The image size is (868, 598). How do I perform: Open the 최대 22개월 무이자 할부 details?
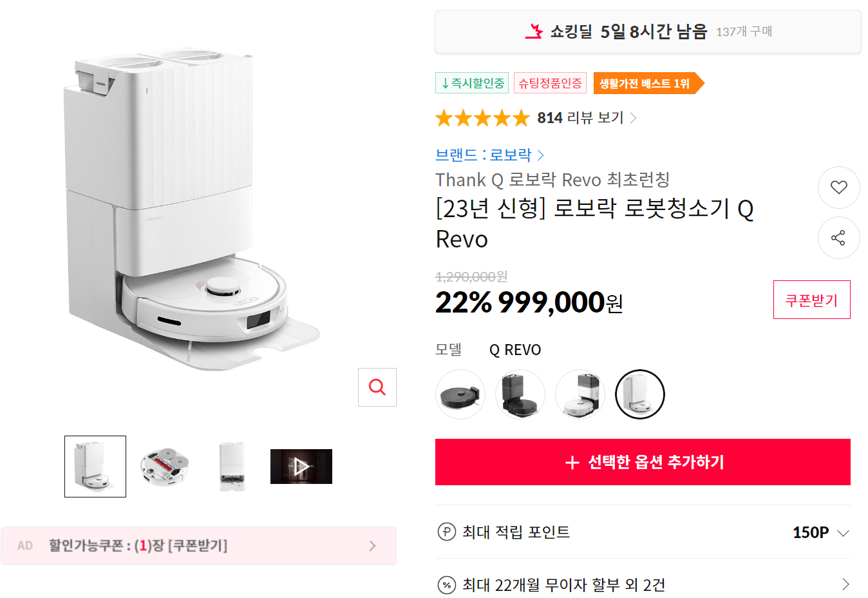844,585
